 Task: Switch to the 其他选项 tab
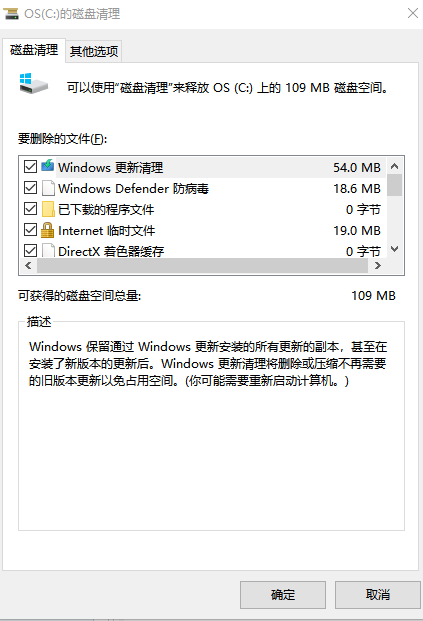[x=94, y=51]
